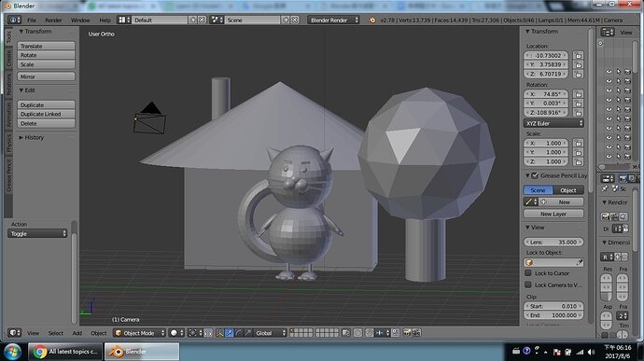644x361 pixels.
Task: Toggle the proportional editing icon
Action: [x=357, y=333]
